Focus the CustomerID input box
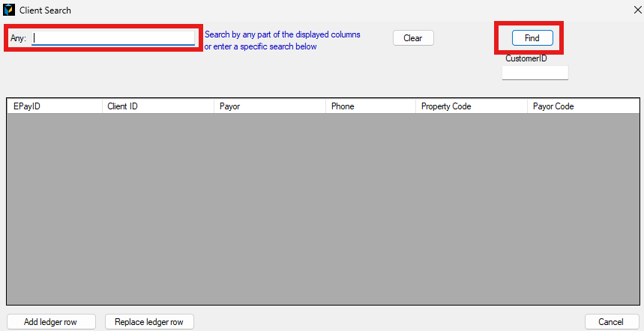644x331 pixels. [535, 73]
